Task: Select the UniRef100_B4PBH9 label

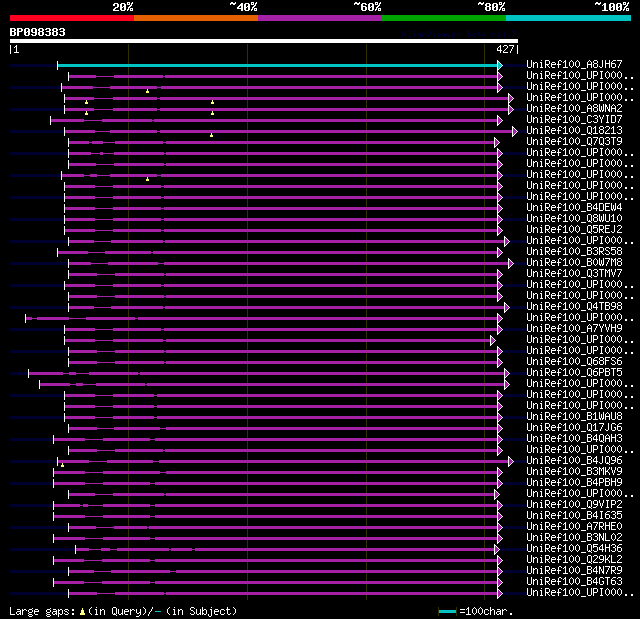Action: click(574, 483)
